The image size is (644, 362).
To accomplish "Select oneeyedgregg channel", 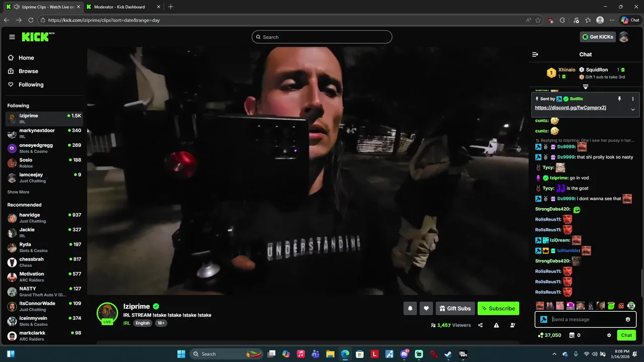I will pos(44,148).
